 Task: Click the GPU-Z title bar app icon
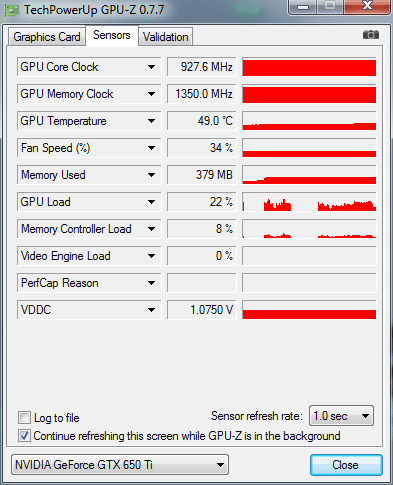(11, 11)
